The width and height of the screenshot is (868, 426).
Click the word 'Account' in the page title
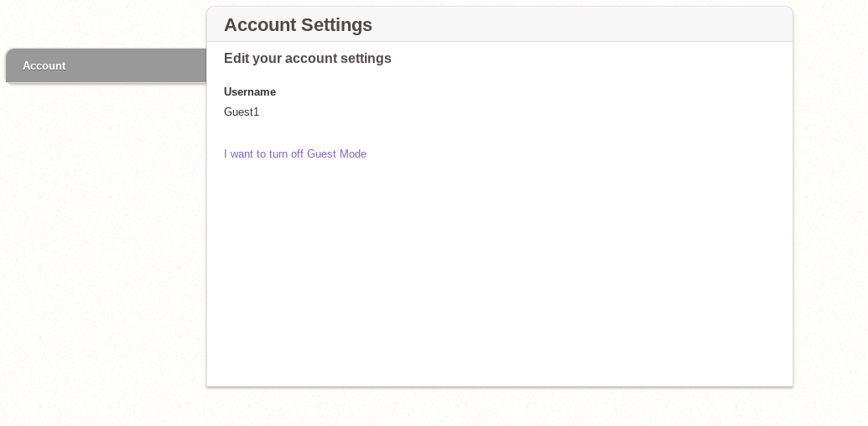tap(261, 25)
